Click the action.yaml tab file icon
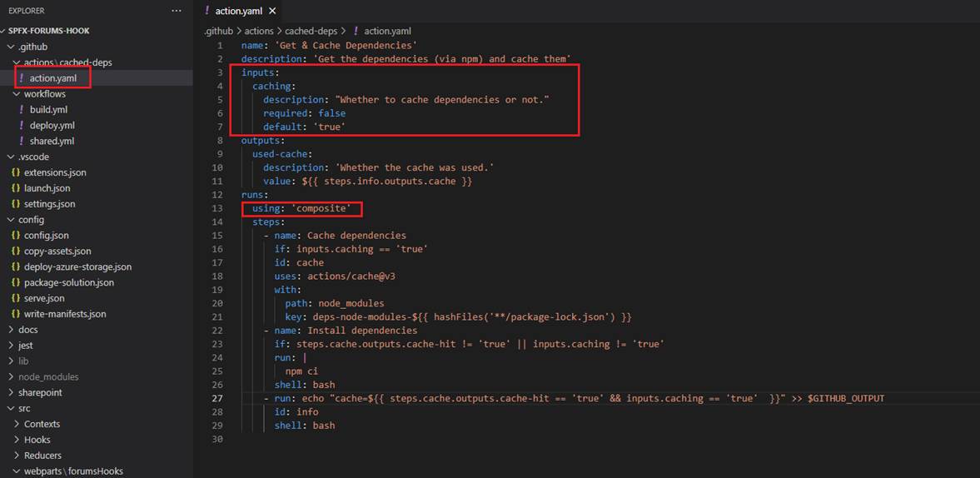The image size is (980, 478). coord(207,11)
